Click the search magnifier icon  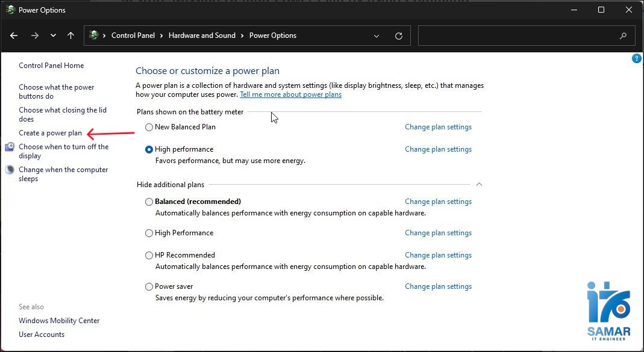click(x=623, y=36)
